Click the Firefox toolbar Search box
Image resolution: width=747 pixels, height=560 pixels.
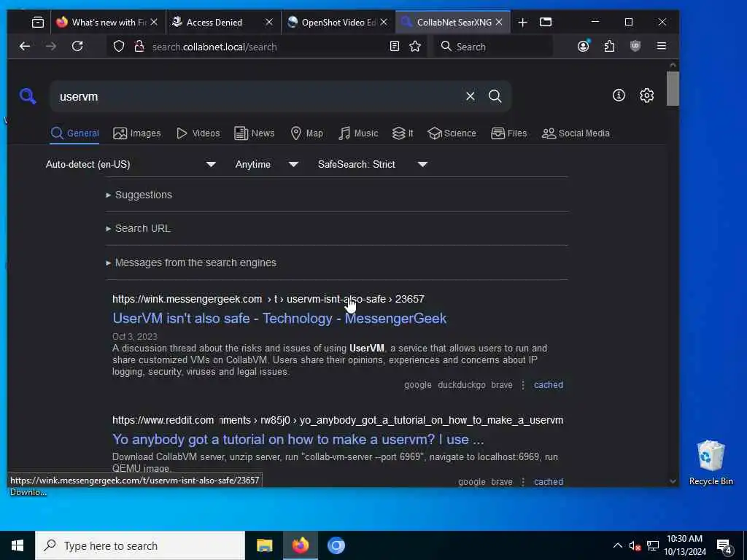click(493, 46)
